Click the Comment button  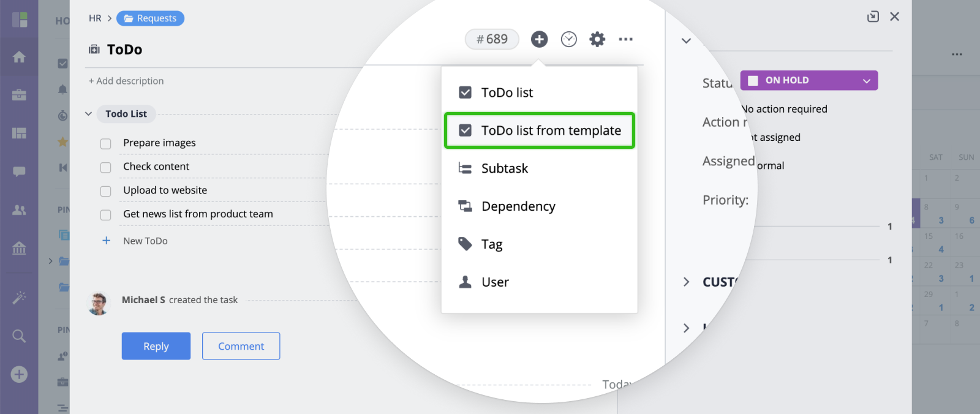(x=241, y=346)
